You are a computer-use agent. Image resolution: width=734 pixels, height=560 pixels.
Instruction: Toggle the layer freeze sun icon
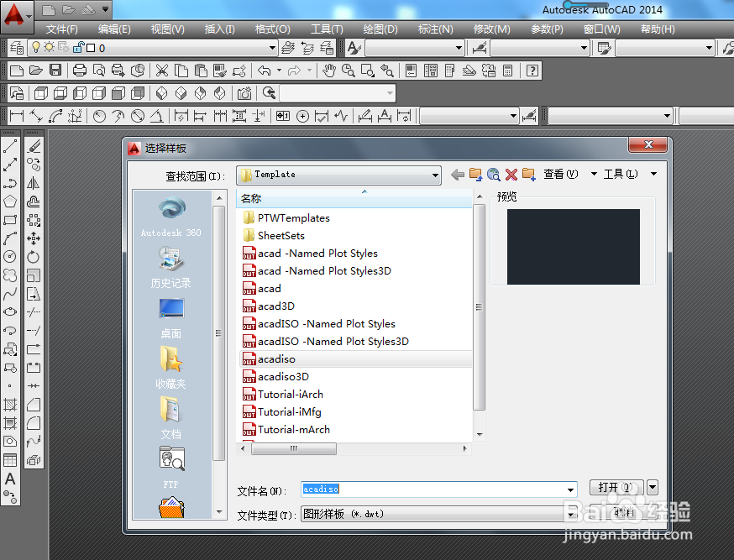click(49, 47)
